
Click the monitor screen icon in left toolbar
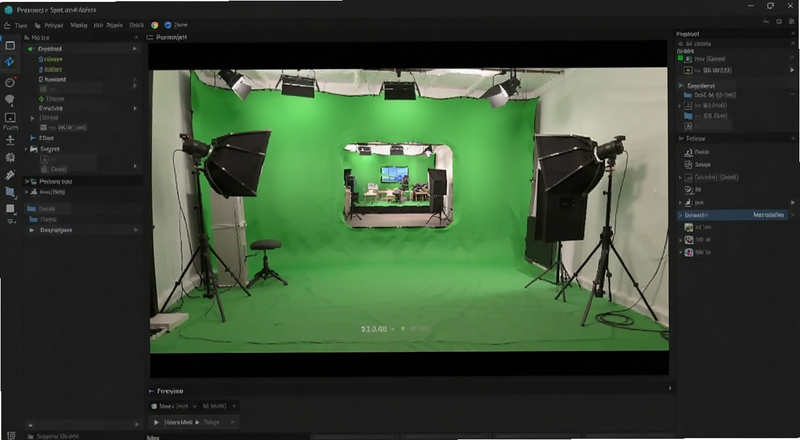pyautogui.click(x=10, y=118)
